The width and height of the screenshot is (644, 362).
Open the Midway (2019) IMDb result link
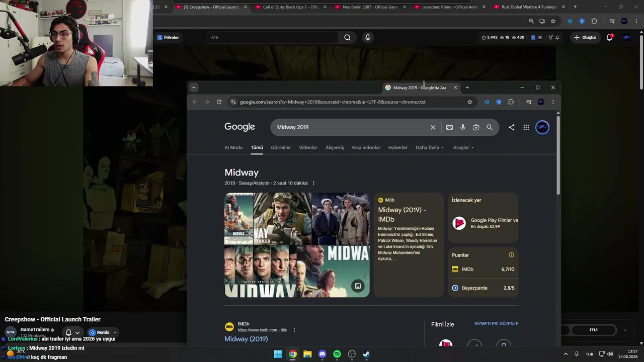[246, 339]
